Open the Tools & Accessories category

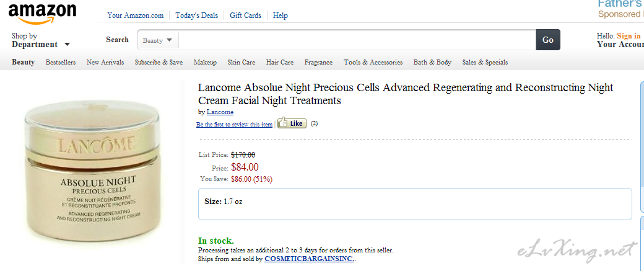click(373, 63)
